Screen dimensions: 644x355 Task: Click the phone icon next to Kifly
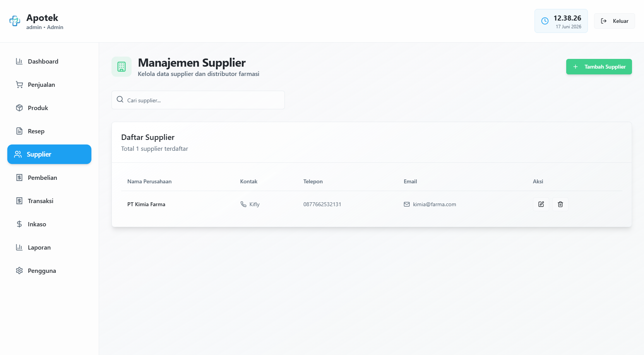[x=243, y=204]
